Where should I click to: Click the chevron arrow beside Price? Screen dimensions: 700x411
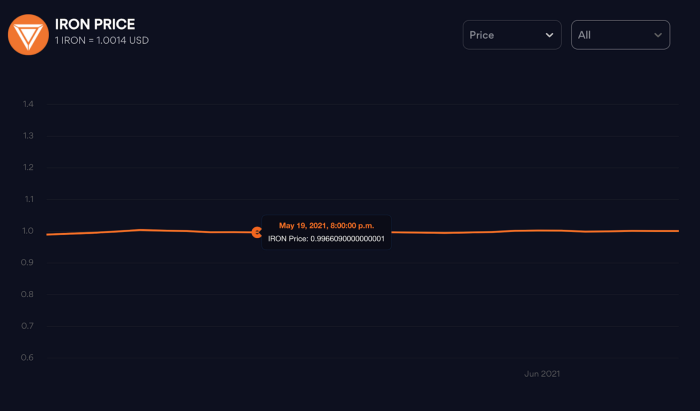tap(549, 35)
